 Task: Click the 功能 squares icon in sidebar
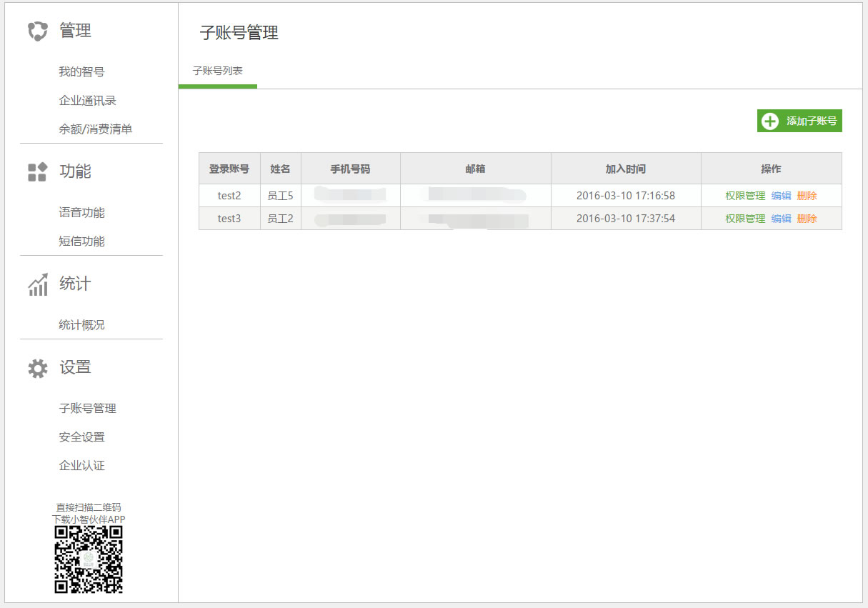click(37, 172)
